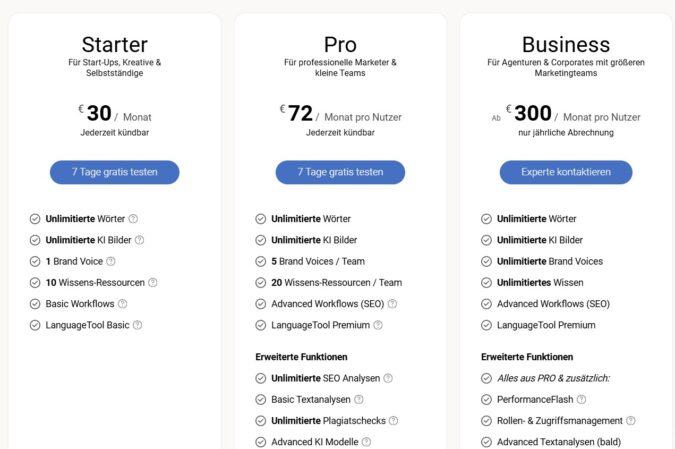The image size is (675, 449).
Task: Click the question mark beside Unlimitierte SEO Analysen
Action: pyautogui.click(x=388, y=378)
